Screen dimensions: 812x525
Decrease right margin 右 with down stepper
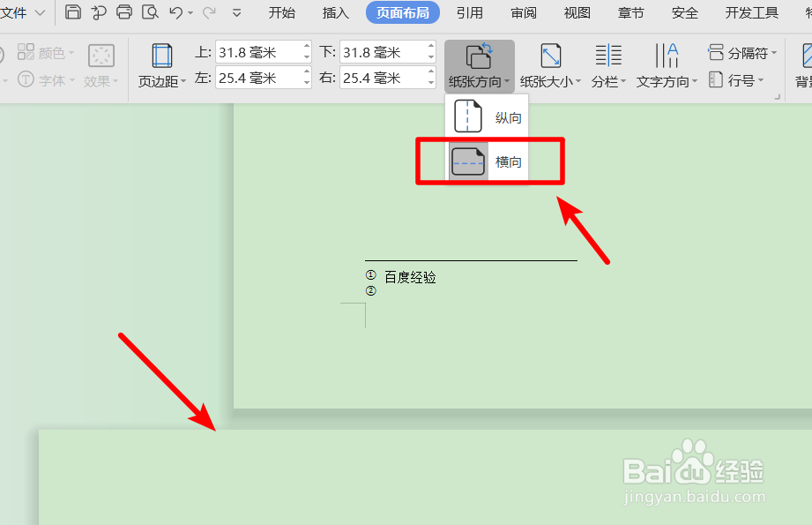431,84
